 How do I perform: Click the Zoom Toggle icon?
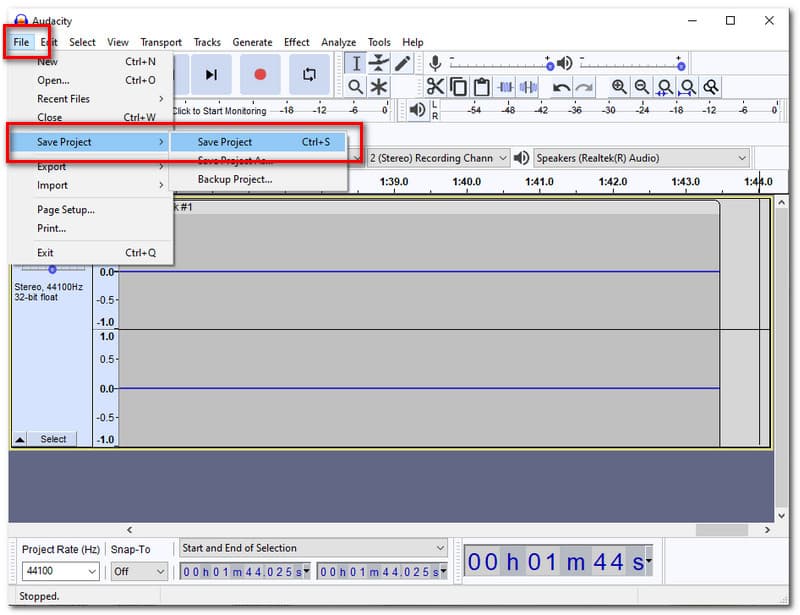click(x=711, y=87)
